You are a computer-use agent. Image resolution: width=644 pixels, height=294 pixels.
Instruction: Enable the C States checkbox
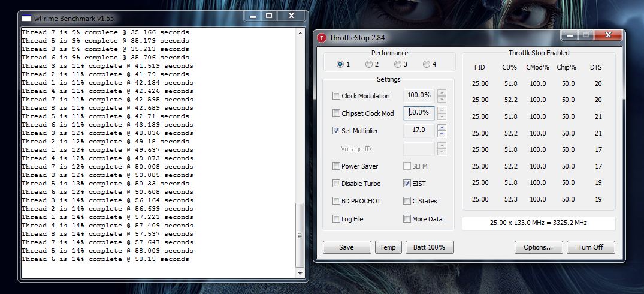tap(407, 201)
